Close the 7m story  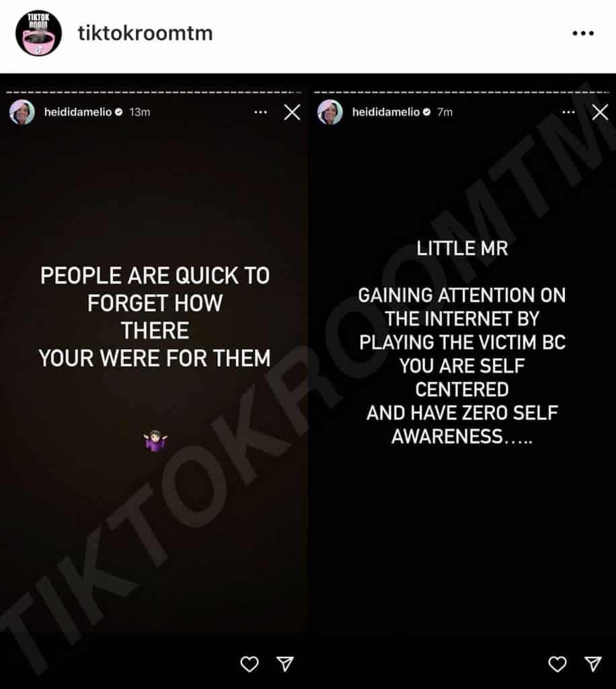coord(600,112)
